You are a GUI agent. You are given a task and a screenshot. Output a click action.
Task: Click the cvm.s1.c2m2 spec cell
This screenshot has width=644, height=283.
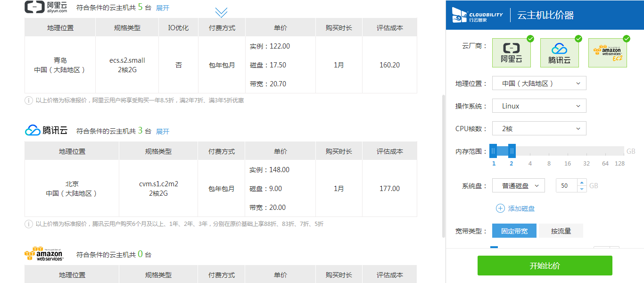(x=158, y=189)
